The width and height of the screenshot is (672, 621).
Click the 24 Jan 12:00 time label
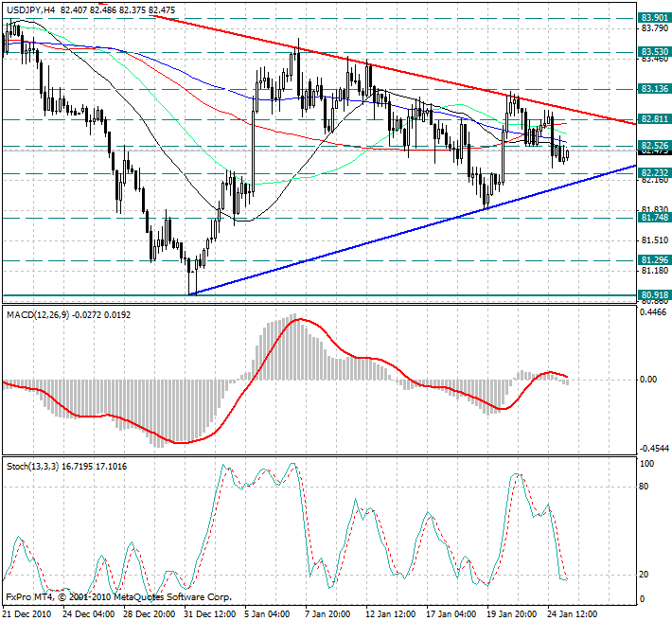coord(574,614)
